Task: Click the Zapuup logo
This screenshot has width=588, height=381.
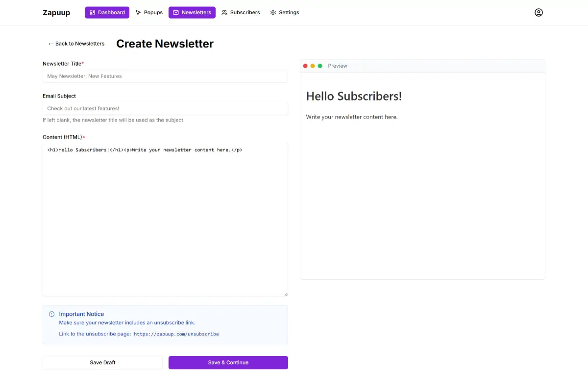Action: (x=56, y=12)
